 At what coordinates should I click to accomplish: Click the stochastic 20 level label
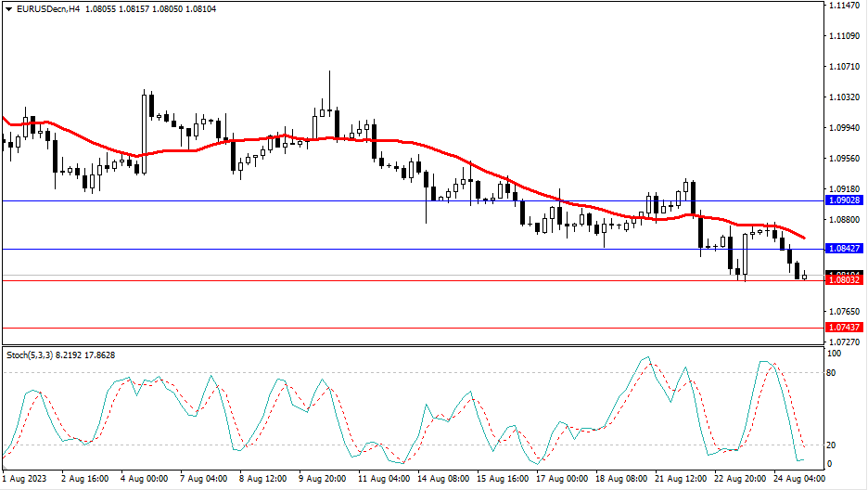(x=832, y=445)
